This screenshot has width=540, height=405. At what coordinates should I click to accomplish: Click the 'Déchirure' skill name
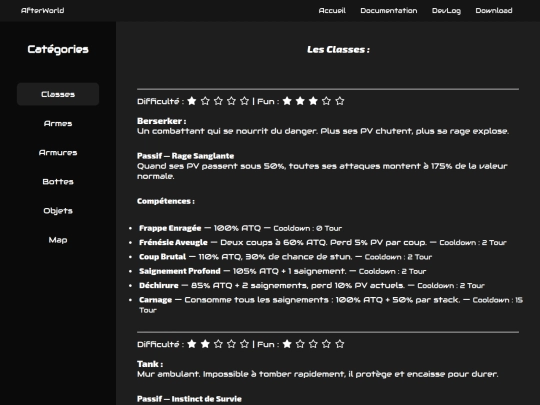coord(159,285)
